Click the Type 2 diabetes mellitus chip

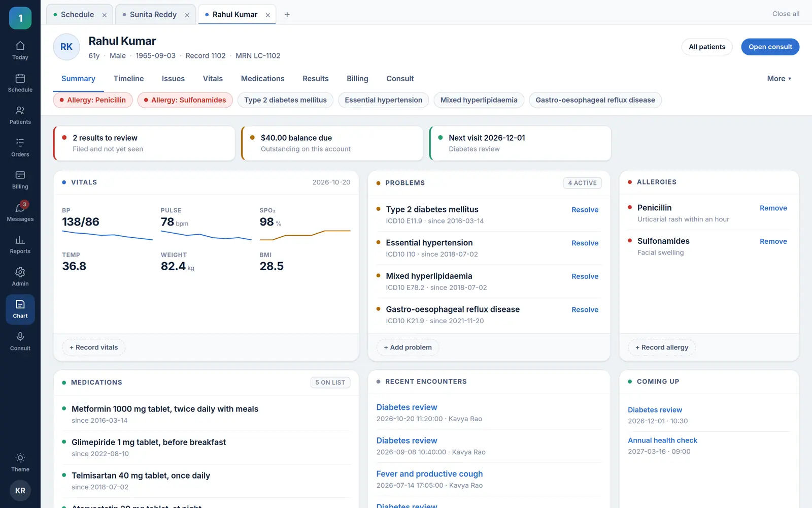pos(285,100)
